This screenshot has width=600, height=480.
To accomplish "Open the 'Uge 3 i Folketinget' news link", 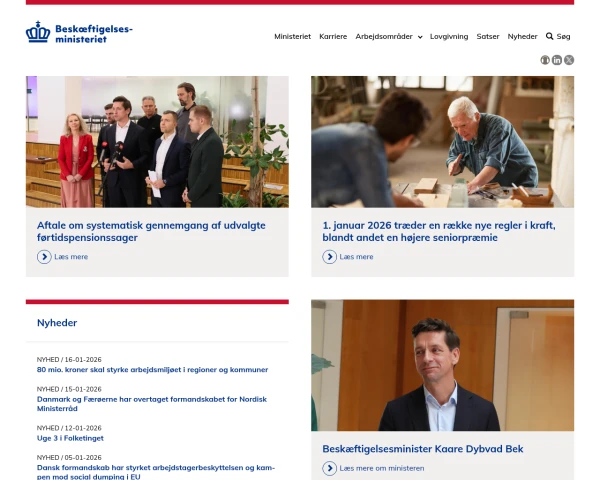I will 70,438.
